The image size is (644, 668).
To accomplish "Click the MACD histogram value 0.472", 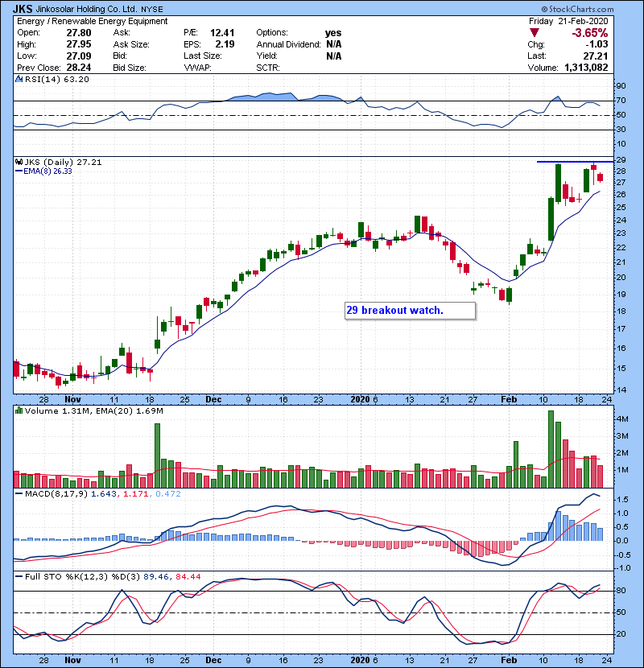I will tap(168, 494).
